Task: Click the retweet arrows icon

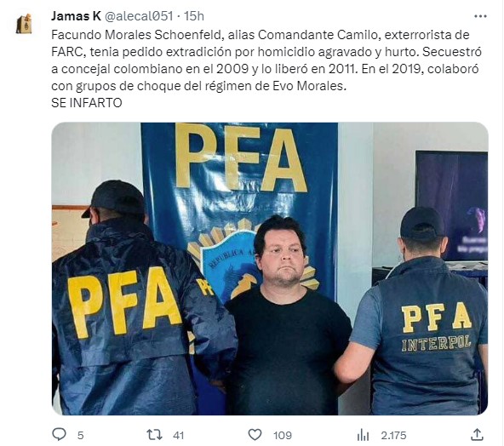Action: pos(154,435)
